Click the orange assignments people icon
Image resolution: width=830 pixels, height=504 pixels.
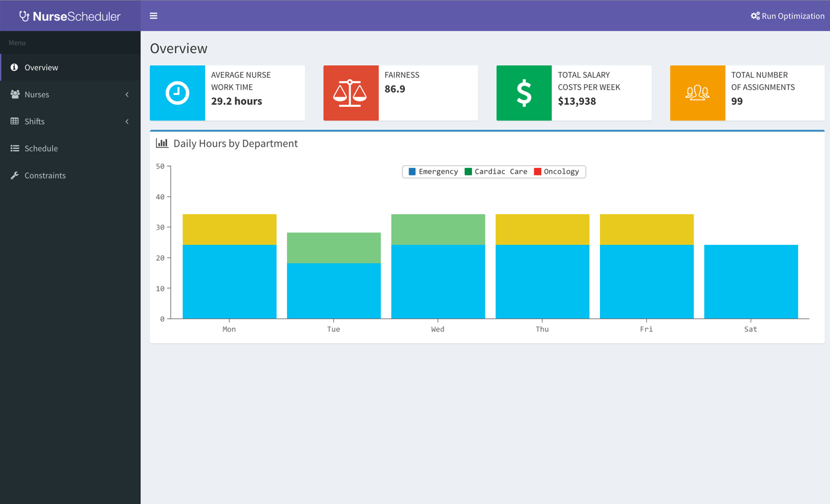coord(697,93)
